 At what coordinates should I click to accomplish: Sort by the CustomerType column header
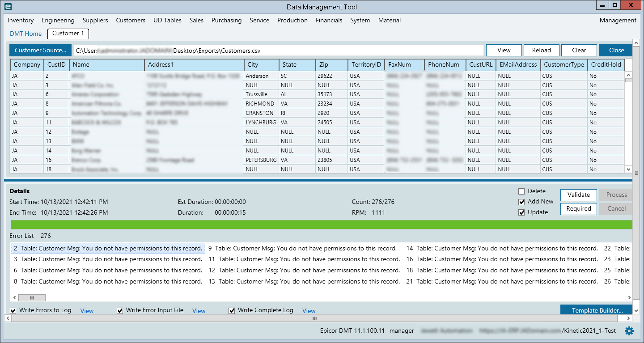click(x=564, y=65)
